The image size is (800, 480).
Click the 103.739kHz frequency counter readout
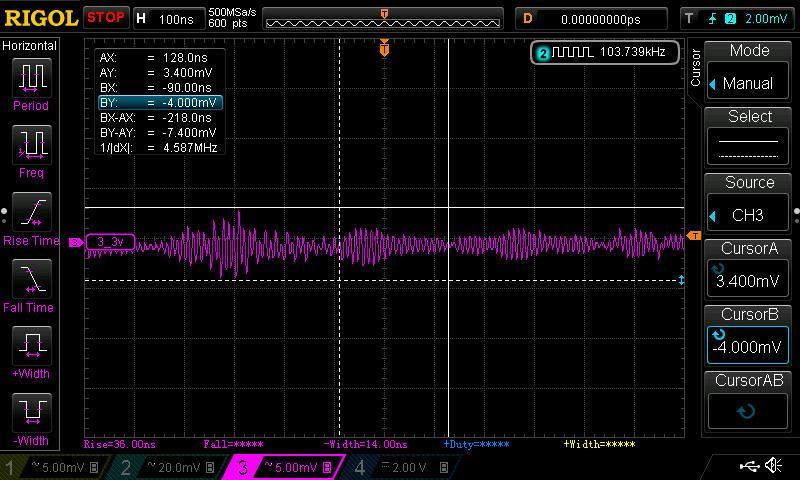click(x=607, y=52)
